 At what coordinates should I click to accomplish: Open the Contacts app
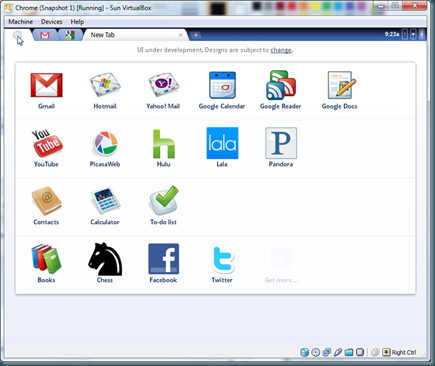[x=46, y=201]
